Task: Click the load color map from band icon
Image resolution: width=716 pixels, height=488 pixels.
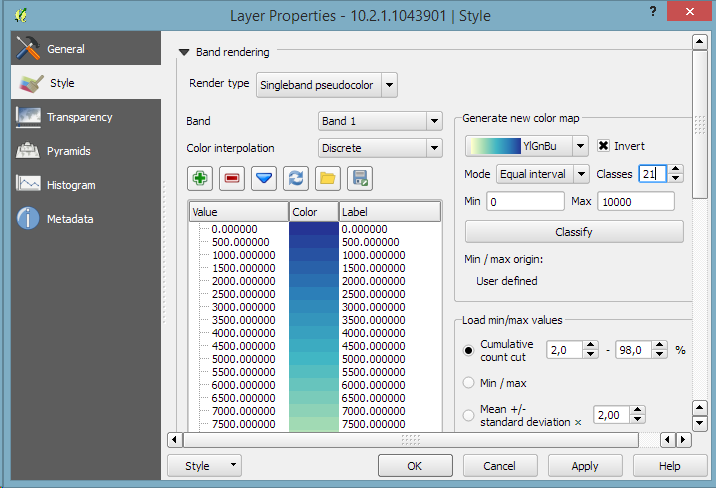Action: point(295,178)
